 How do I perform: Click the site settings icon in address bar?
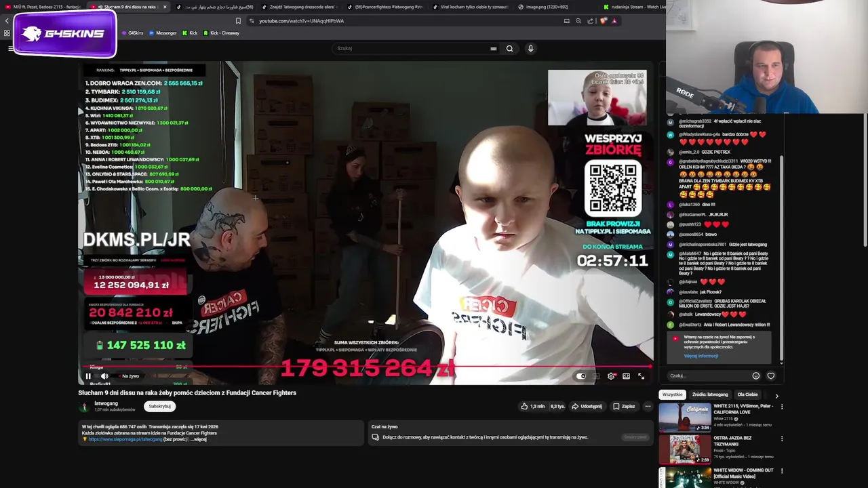pos(252,21)
